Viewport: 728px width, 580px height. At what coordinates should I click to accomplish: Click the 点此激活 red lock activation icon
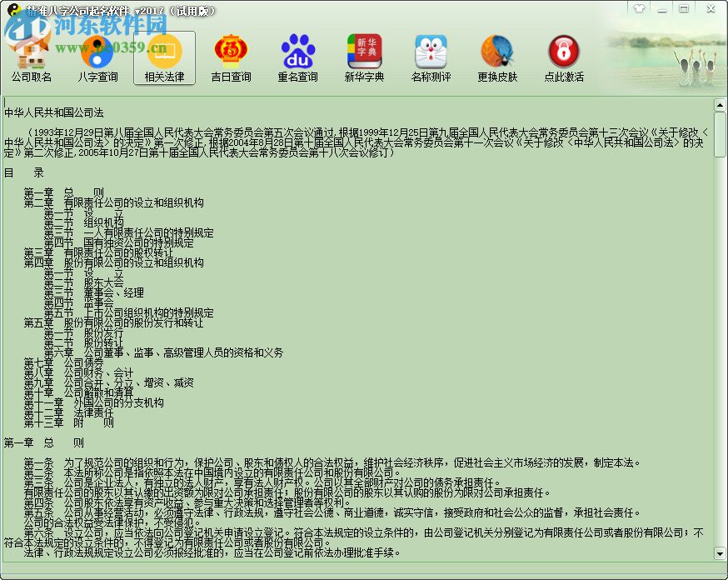click(x=564, y=52)
